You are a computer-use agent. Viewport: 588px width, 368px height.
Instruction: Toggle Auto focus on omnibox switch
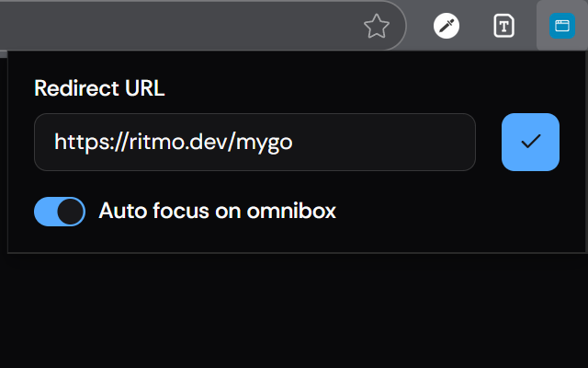coord(60,212)
